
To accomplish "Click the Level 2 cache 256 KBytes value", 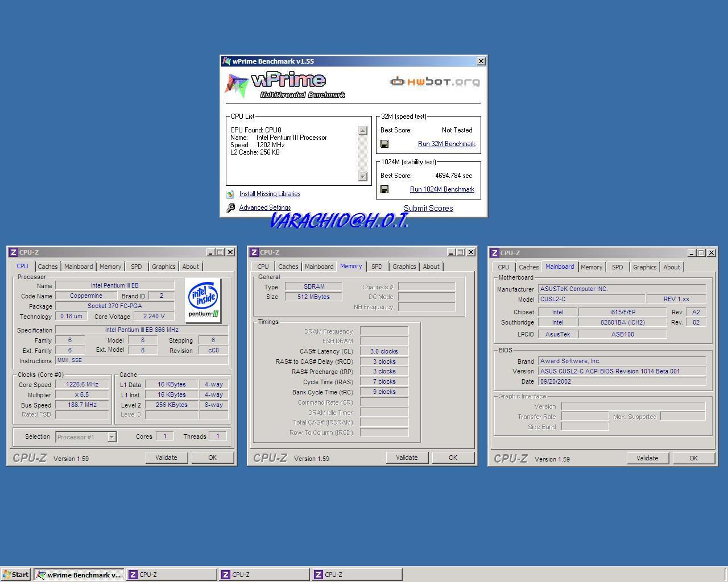I will tap(172, 405).
